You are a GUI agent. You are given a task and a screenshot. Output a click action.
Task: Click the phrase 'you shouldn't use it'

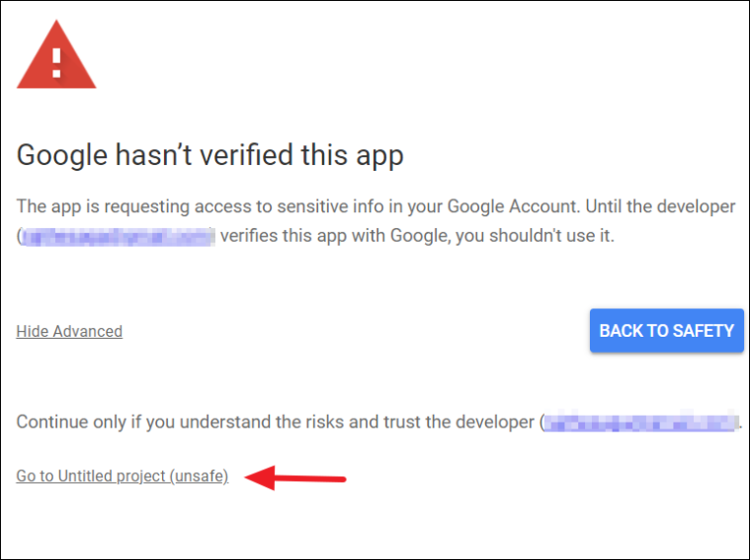[535, 236]
